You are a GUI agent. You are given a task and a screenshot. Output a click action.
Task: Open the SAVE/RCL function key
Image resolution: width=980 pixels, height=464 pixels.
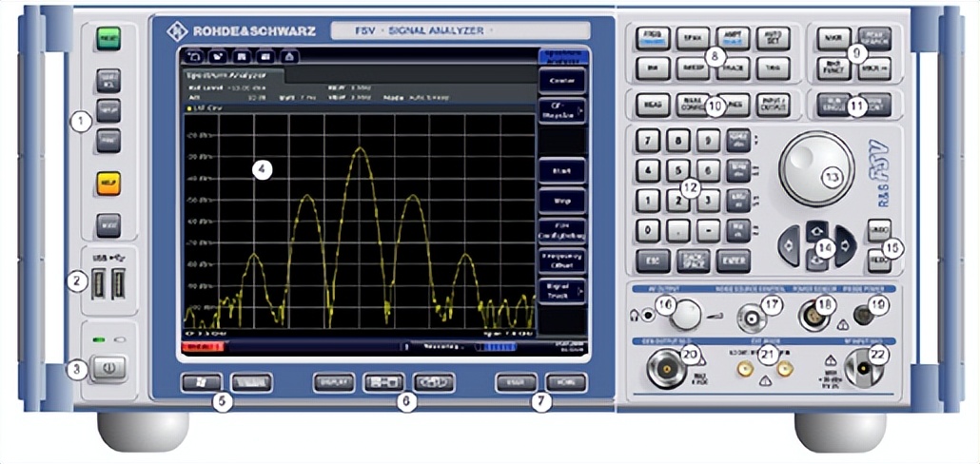pos(108,80)
